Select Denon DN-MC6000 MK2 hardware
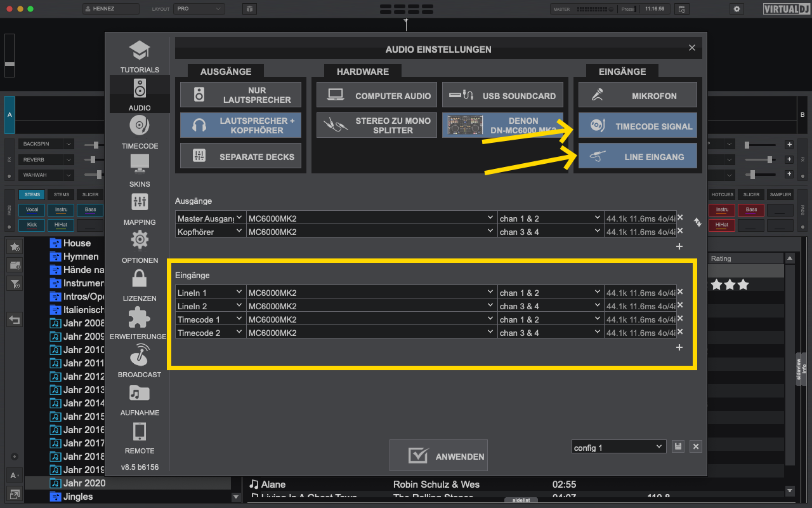Screen dimensions: 812x508 pos(502,125)
